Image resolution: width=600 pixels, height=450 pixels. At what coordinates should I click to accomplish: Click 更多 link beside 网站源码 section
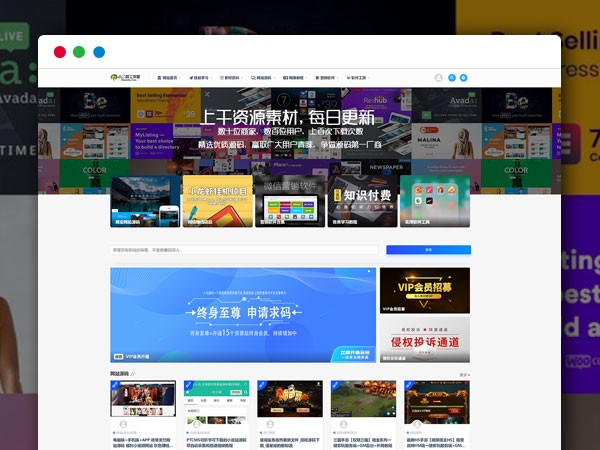[464, 374]
